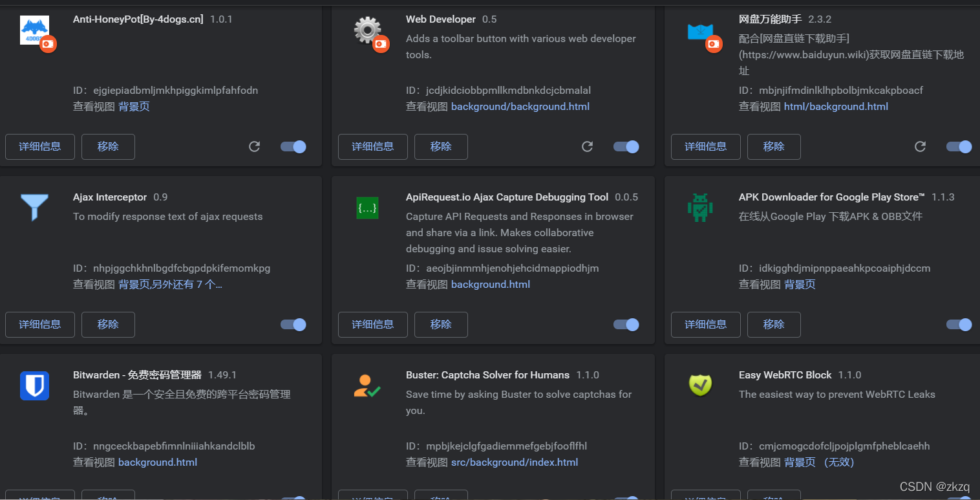The image size is (980, 500).
Task: Open 详细信息 for ApiRequest.io
Action: click(x=373, y=325)
